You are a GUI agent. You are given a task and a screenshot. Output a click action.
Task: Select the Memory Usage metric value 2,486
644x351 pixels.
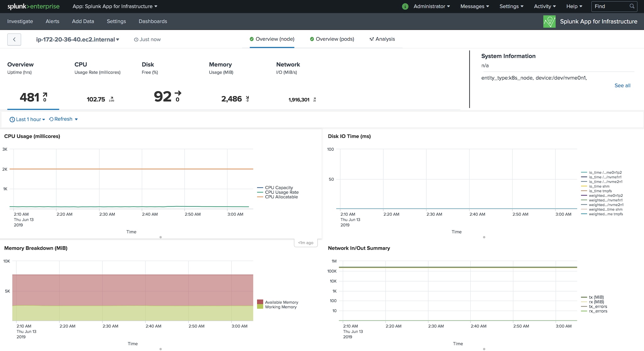coord(232,99)
